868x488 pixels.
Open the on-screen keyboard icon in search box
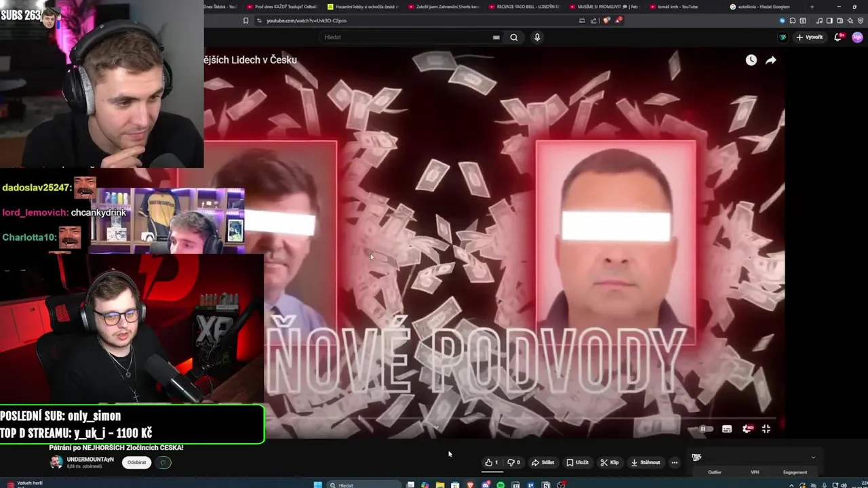pyautogui.click(x=496, y=37)
